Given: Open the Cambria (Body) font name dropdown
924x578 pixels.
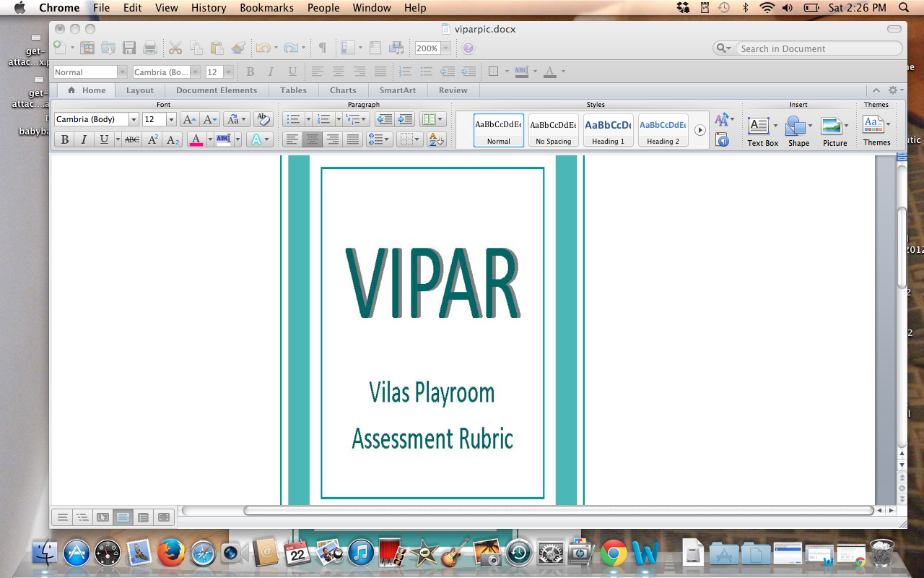Looking at the screenshot, I should pyautogui.click(x=134, y=119).
